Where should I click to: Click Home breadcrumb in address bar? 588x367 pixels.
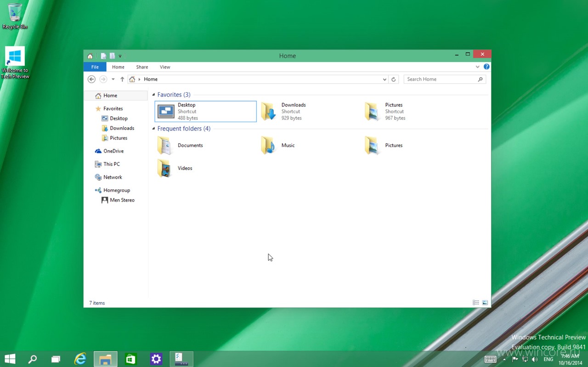coord(151,79)
